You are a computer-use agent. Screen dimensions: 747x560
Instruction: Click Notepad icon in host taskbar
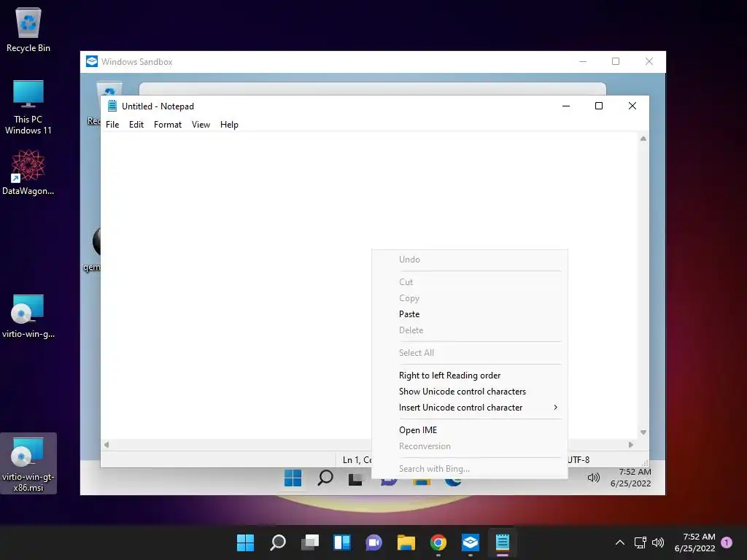point(503,542)
